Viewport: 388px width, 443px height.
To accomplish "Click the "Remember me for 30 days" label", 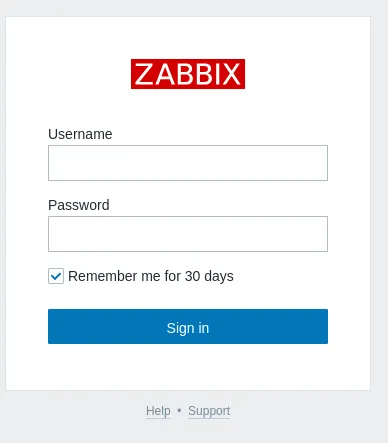I will (151, 276).
